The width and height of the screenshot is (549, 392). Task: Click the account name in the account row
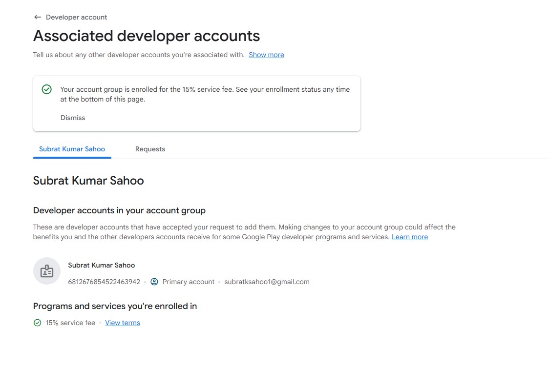click(101, 265)
